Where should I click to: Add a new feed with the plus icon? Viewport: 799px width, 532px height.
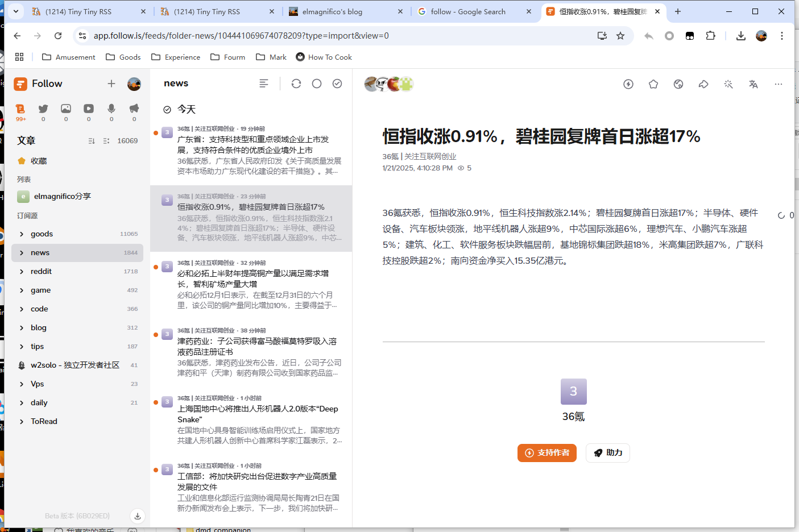coord(111,84)
